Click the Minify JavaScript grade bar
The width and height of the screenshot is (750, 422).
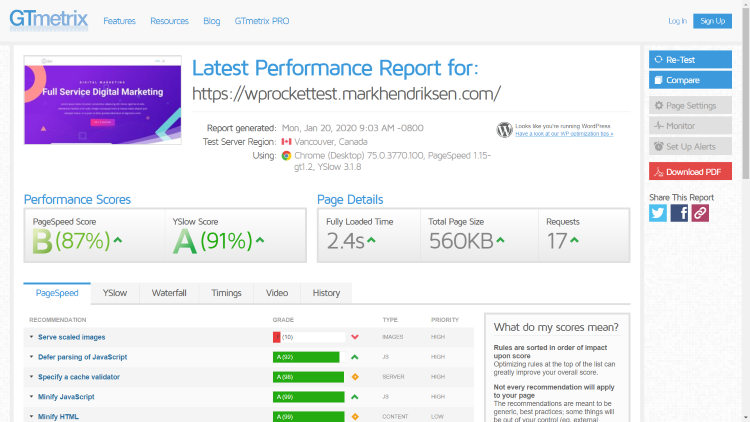point(309,397)
